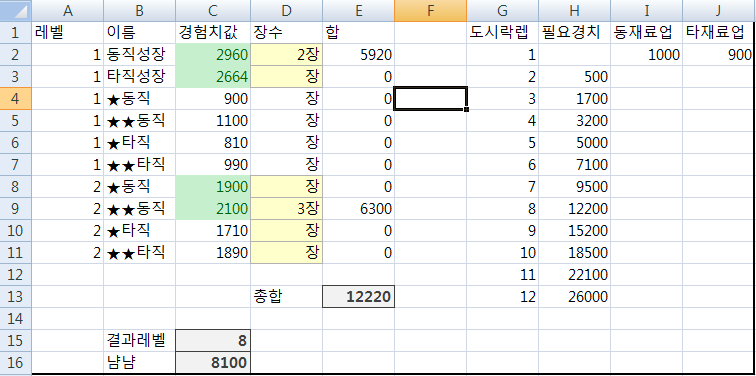The height and width of the screenshot is (376, 756).
Task: Click the '냠냠' label cell
Action: tap(140, 363)
